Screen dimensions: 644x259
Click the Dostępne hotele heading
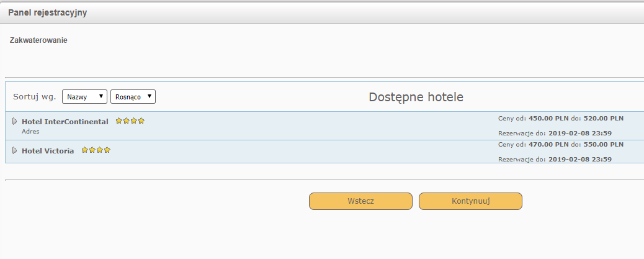(x=416, y=97)
